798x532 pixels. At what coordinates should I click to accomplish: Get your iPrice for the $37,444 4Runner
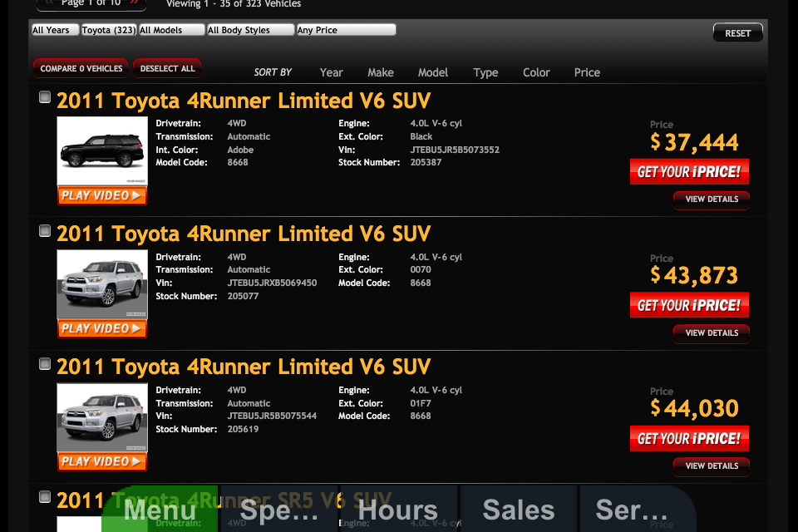(x=689, y=171)
